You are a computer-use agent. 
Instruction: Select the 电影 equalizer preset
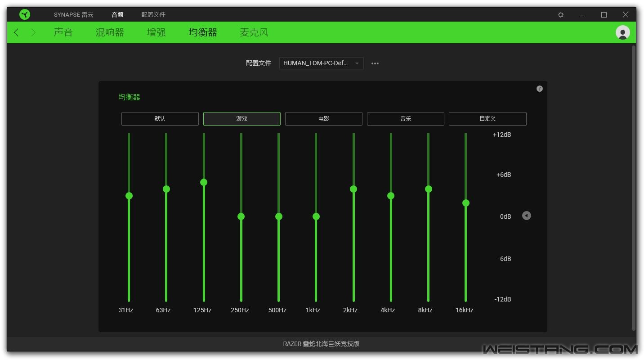(323, 119)
